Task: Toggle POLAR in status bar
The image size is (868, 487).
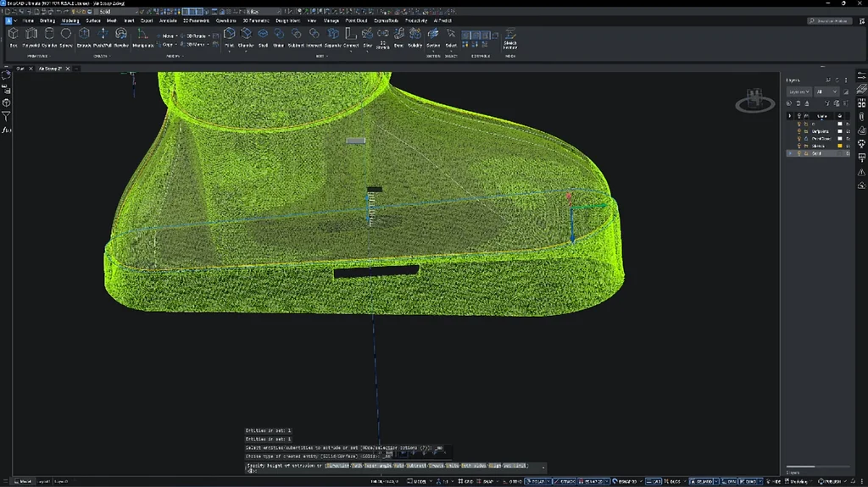Action: 535,481
